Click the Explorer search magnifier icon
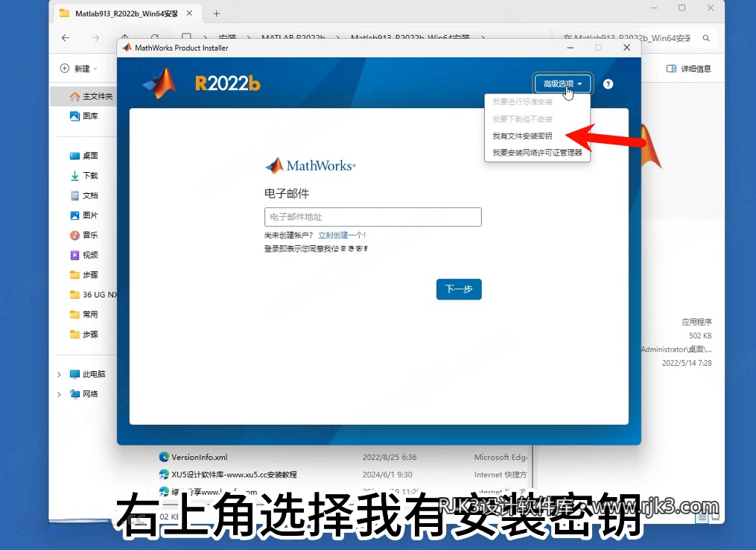Viewport: 756px width, 550px height. pos(706,38)
